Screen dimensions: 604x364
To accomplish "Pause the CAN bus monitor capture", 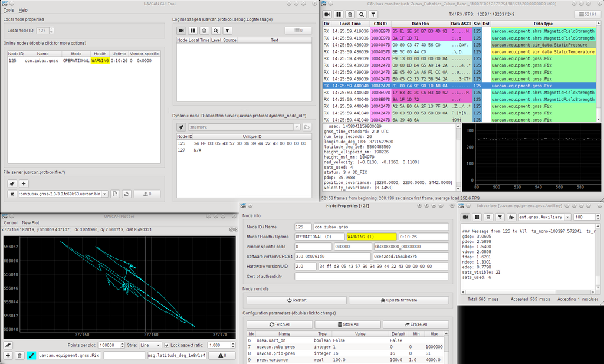I will point(339,14).
